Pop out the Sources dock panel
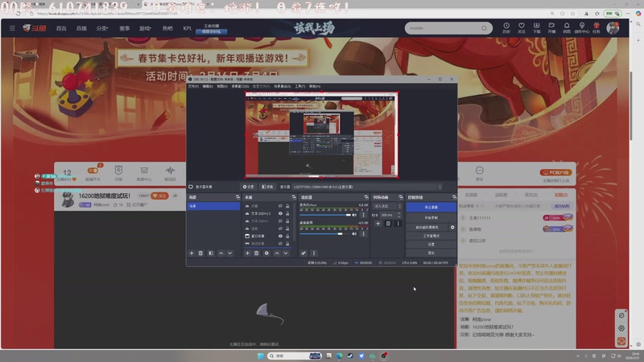644x362 pixels. tap(294, 197)
